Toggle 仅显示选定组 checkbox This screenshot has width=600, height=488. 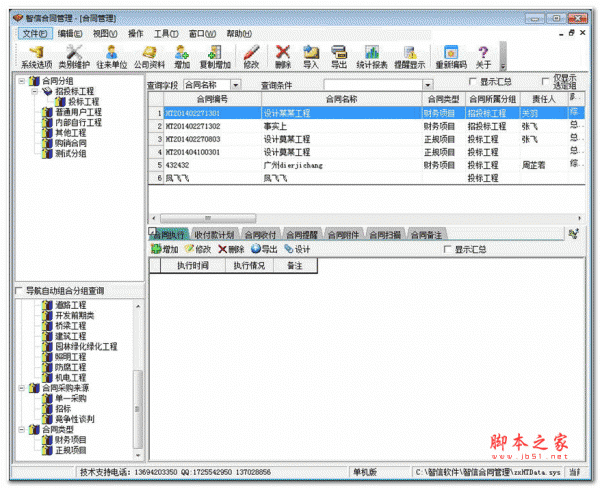tap(546, 82)
